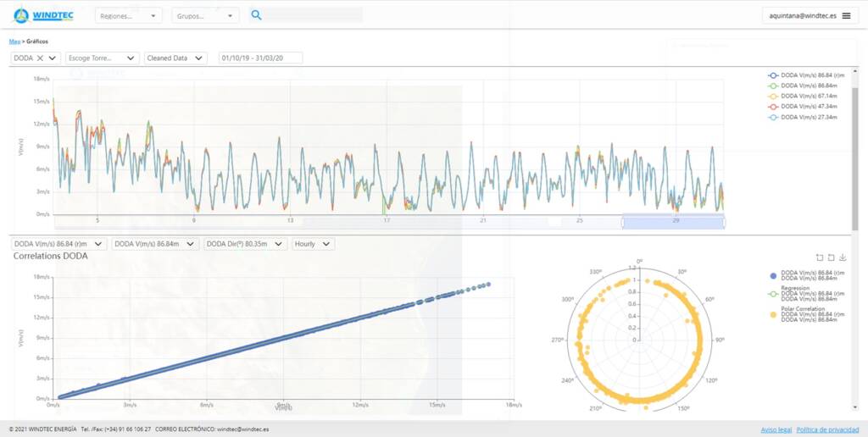Screen dimensions: 868x437
Task: Click the search magnifier icon
Action: click(256, 15)
